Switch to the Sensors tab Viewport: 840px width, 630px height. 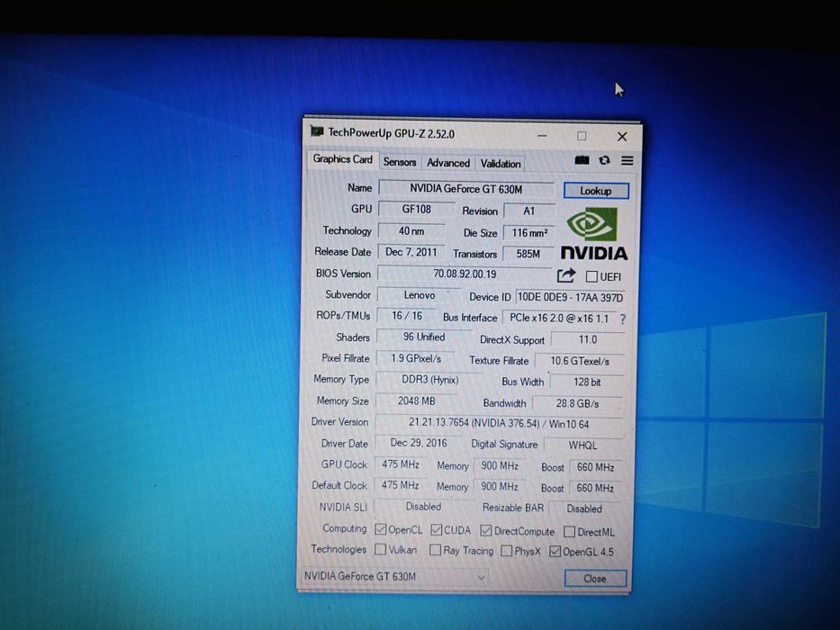(x=400, y=162)
